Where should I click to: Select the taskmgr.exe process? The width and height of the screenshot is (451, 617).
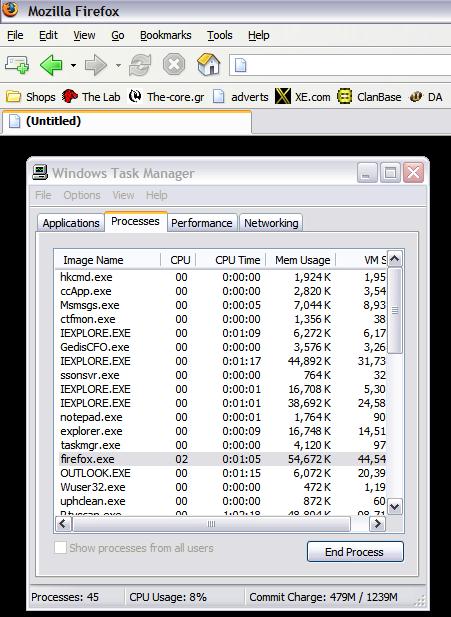(x=90, y=445)
